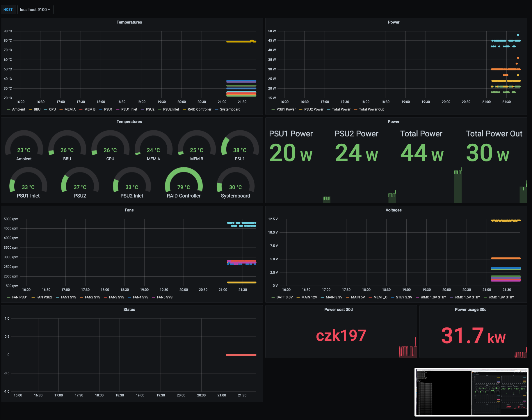The image size is (532, 420).
Task: Click the RAID Controller 79 °C gauge
Action: 184,183
